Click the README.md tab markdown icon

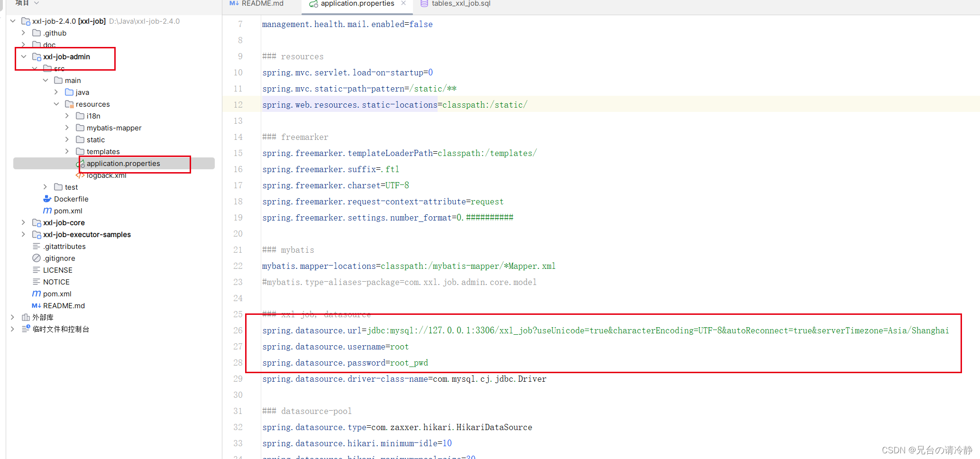coord(234,3)
